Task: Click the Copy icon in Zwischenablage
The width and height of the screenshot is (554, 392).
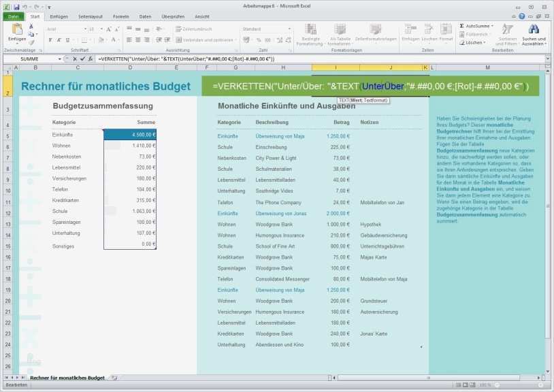Action: click(x=31, y=34)
